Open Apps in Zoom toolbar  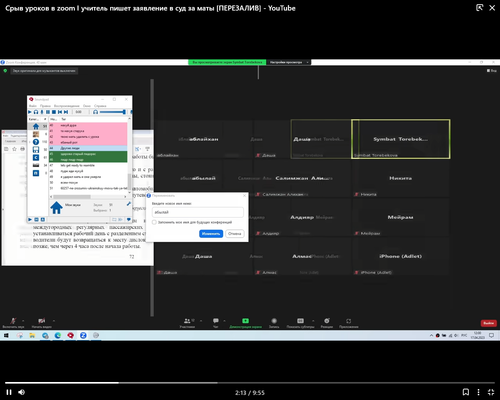coord(349,322)
